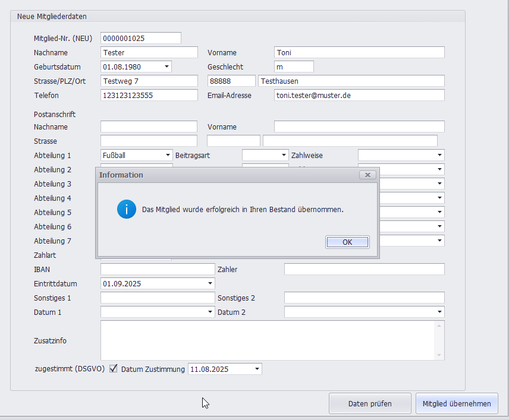This screenshot has width=509, height=420.
Task: Close the Information dialog with X
Action: pos(367,175)
